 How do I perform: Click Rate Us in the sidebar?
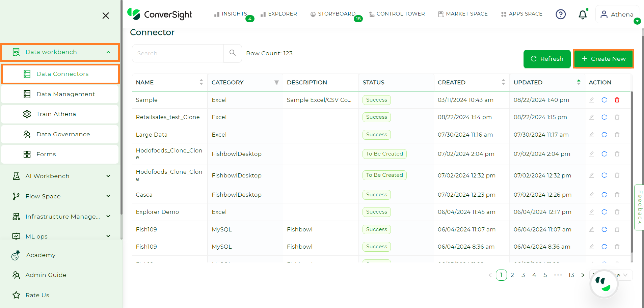coord(31,295)
